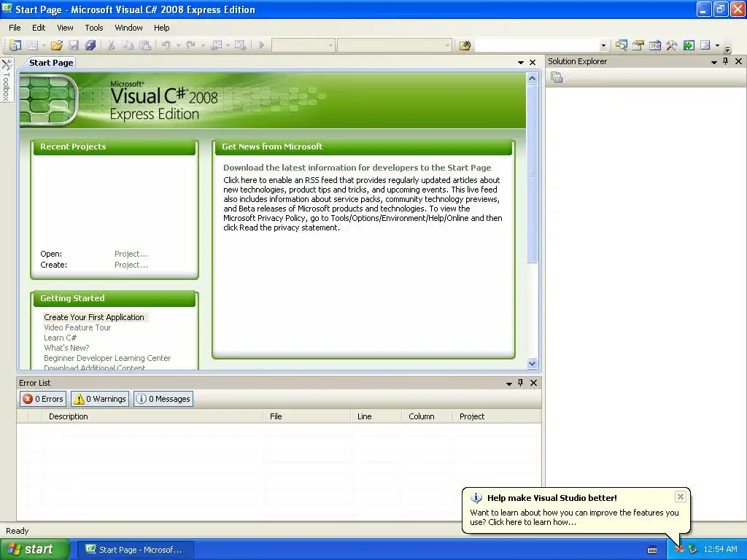Click the Start Page scroll up arrow
This screenshot has width=747, height=560.
[532, 78]
